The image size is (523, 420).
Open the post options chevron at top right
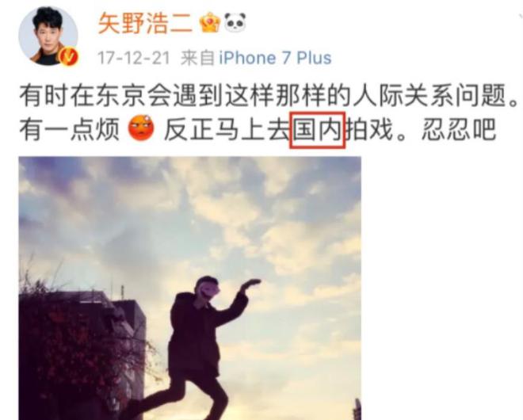(521, 16)
